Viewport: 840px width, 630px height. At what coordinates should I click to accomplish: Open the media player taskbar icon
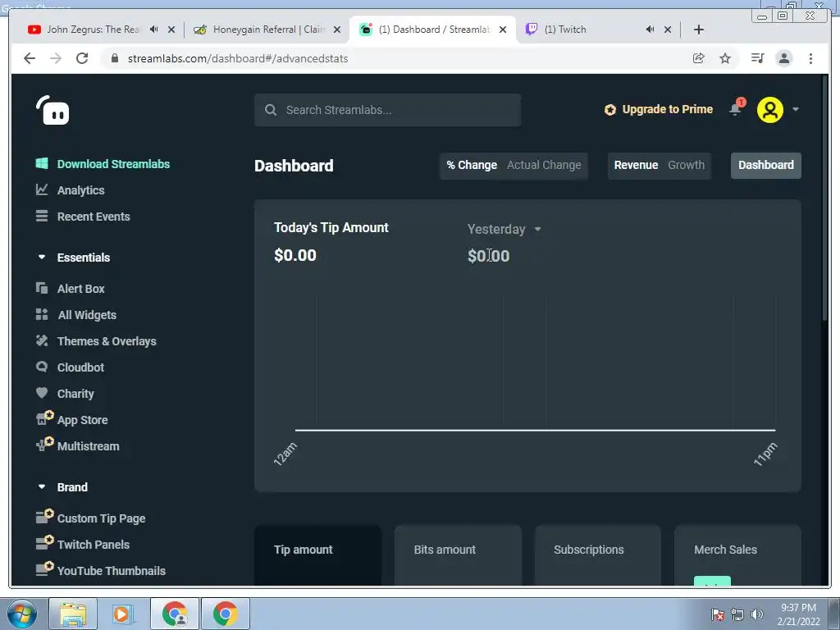(121, 614)
